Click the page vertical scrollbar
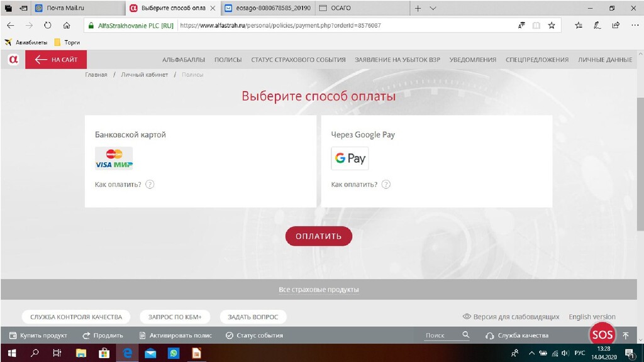 click(x=640, y=164)
